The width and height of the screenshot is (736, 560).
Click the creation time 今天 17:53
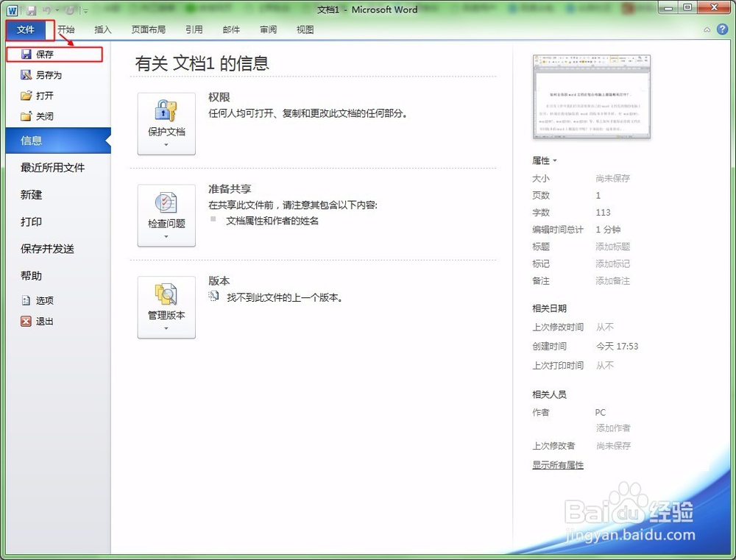pyautogui.click(x=617, y=347)
